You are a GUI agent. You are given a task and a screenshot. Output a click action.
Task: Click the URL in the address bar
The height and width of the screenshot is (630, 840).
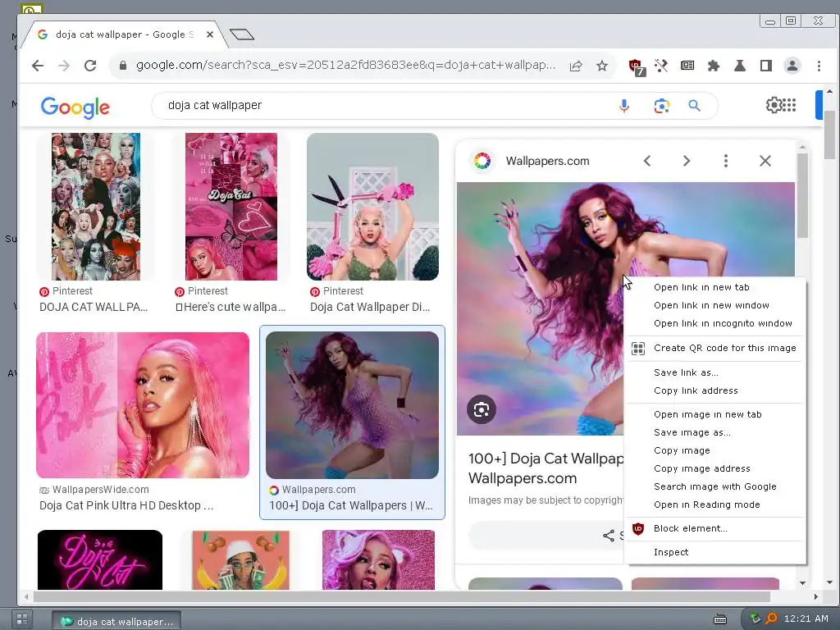[345, 66]
